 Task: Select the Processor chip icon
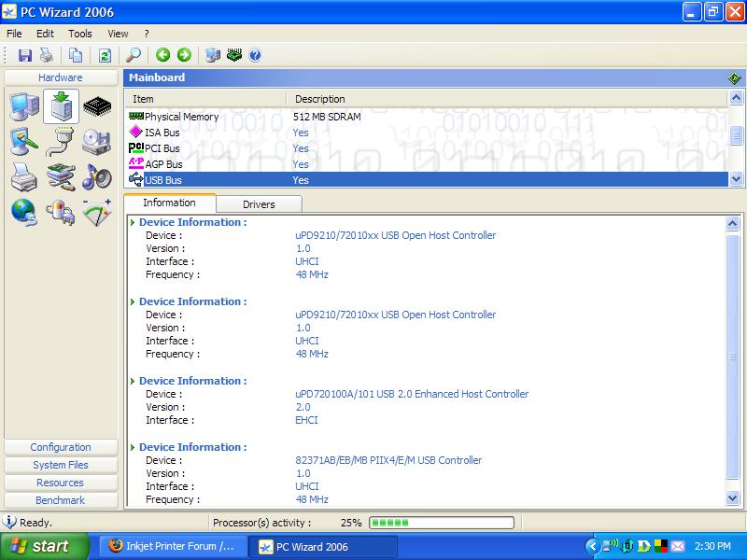tap(97, 106)
